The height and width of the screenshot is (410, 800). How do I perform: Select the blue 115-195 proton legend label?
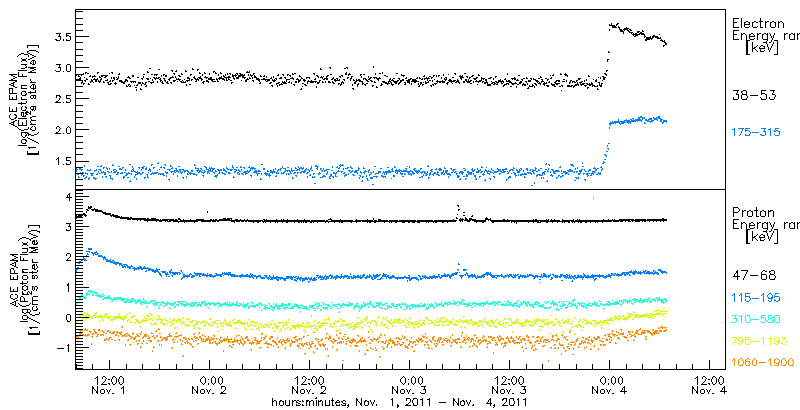coord(756,297)
